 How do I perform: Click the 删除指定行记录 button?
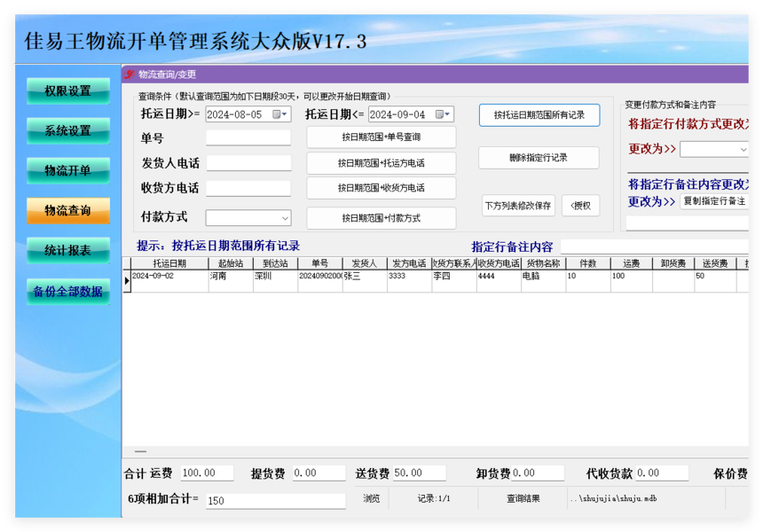pyautogui.click(x=539, y=158)
